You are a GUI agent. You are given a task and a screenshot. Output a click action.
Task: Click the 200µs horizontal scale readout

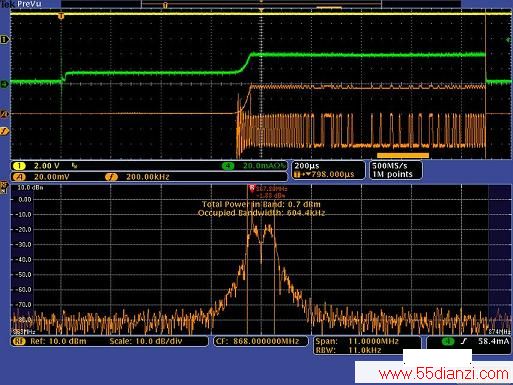pyautogui.click(x=307, y=166)
